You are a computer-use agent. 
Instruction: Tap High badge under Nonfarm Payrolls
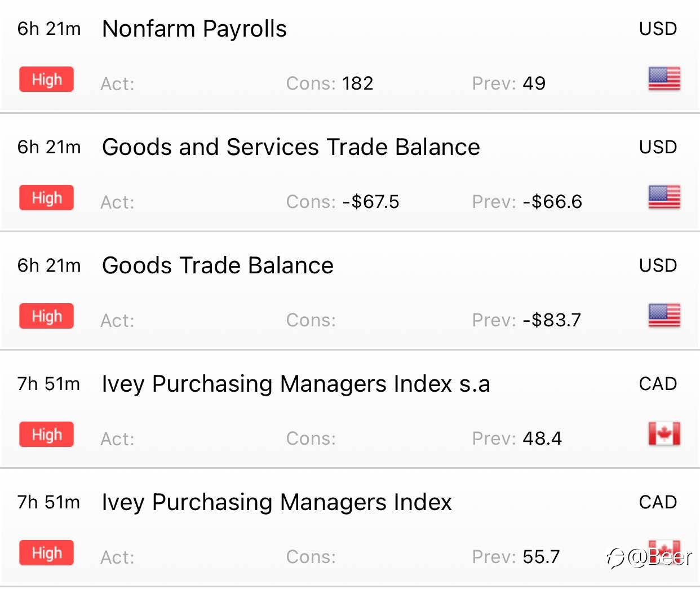(x=46, y=79)
